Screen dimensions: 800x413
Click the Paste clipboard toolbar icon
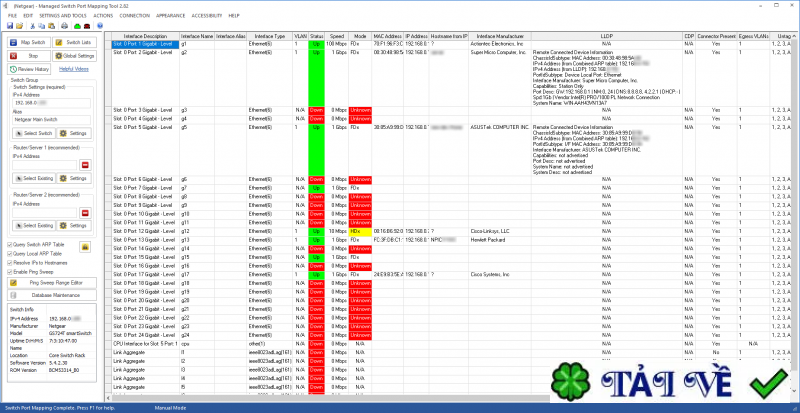pyautogui.click(x=50, y=26)
